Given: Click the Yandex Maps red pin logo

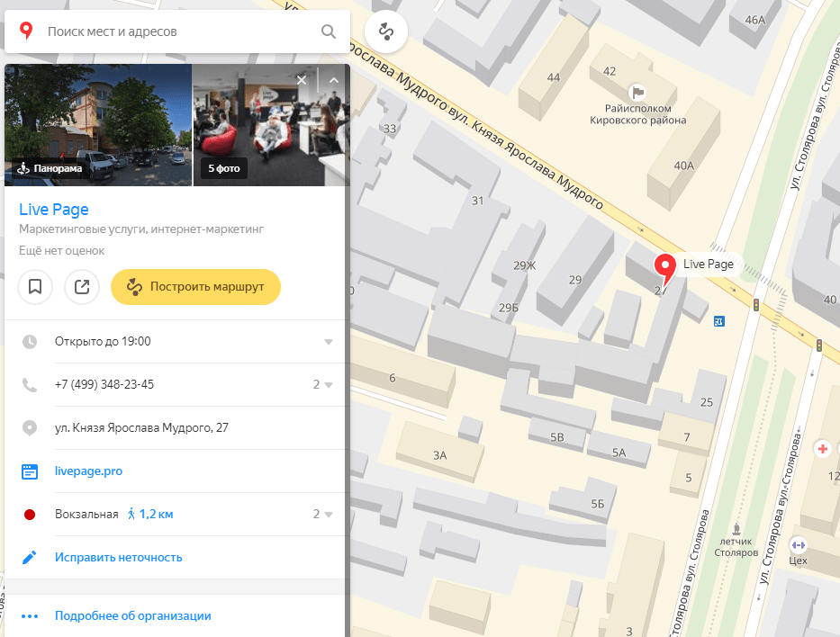Looking at the screenshot, I should coord(26,31).
